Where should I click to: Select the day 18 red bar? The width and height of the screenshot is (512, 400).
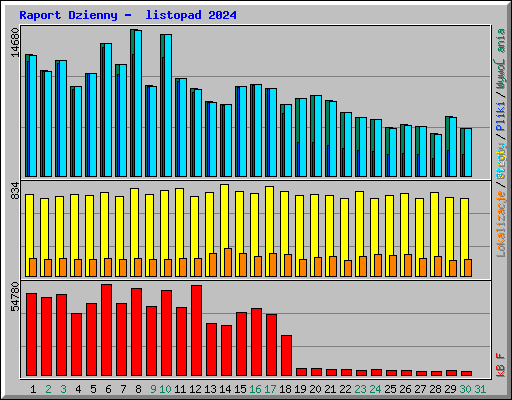point(286,355)
